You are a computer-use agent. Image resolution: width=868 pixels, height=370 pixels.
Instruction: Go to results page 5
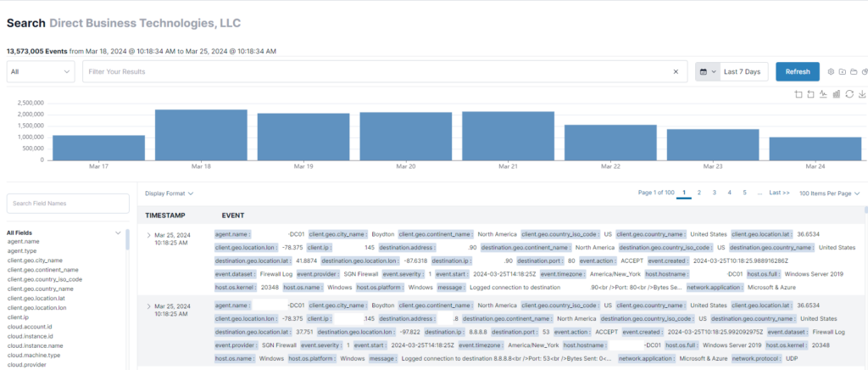(x=744, y=193)
